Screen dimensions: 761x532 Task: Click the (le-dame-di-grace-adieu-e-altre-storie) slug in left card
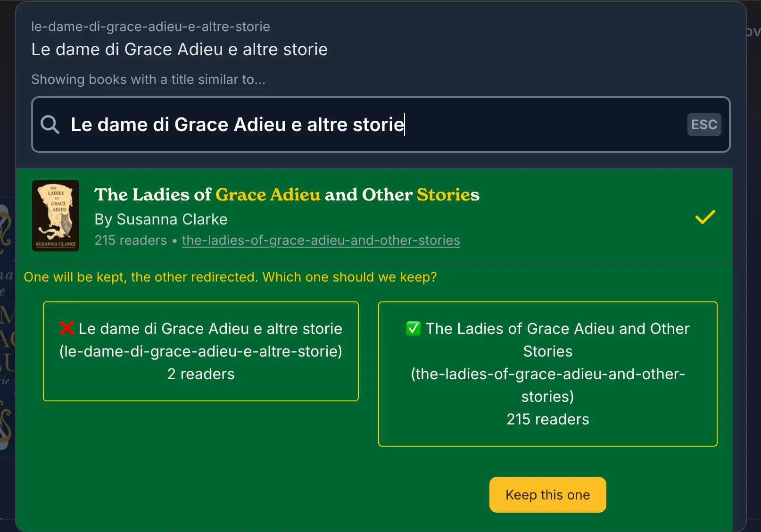click(x=201, y=351)
